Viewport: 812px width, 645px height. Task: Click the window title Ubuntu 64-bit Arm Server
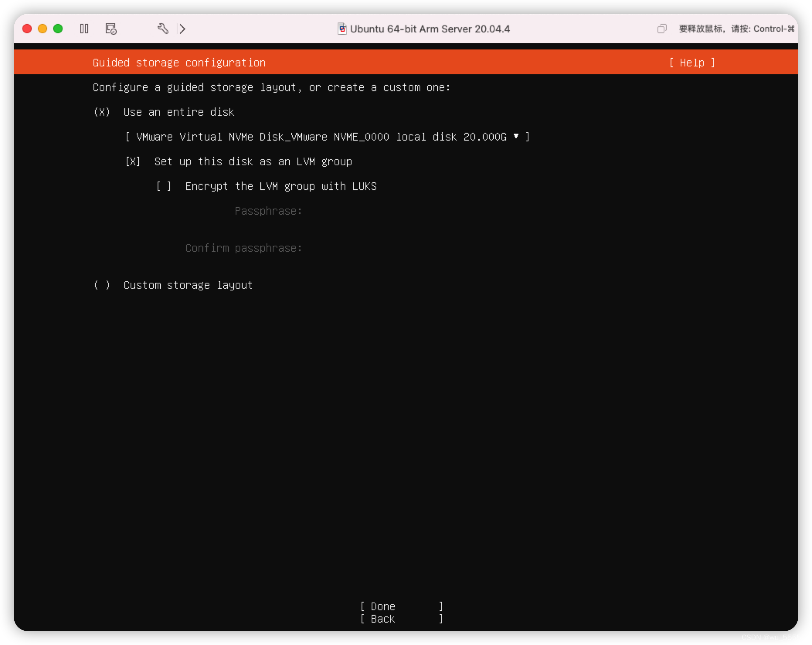point(430,29)
